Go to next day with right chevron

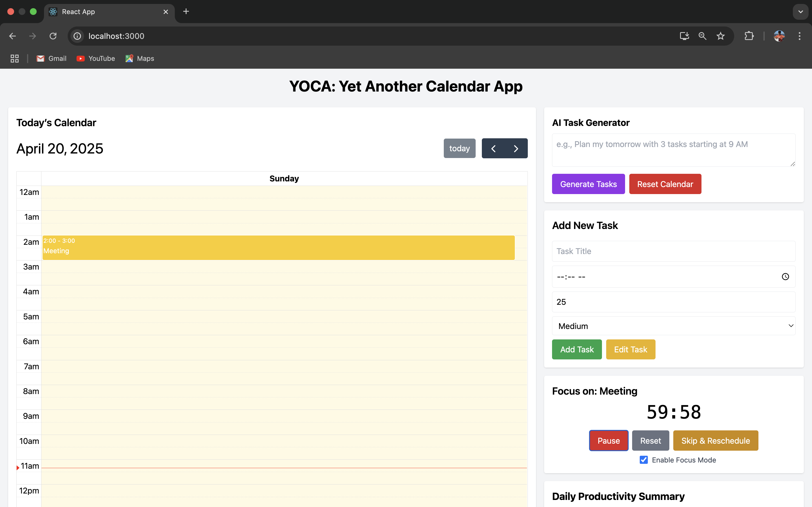516,148
